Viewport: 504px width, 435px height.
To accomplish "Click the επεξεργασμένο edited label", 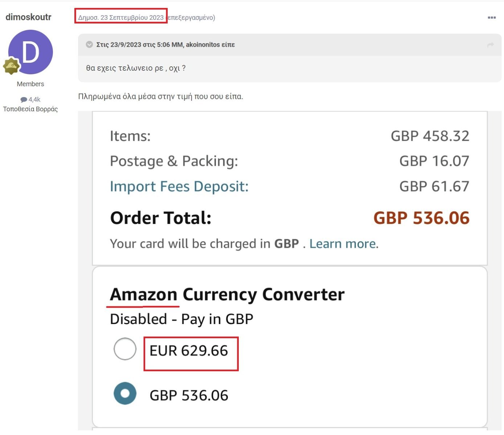I will click(x=191, y=17).
